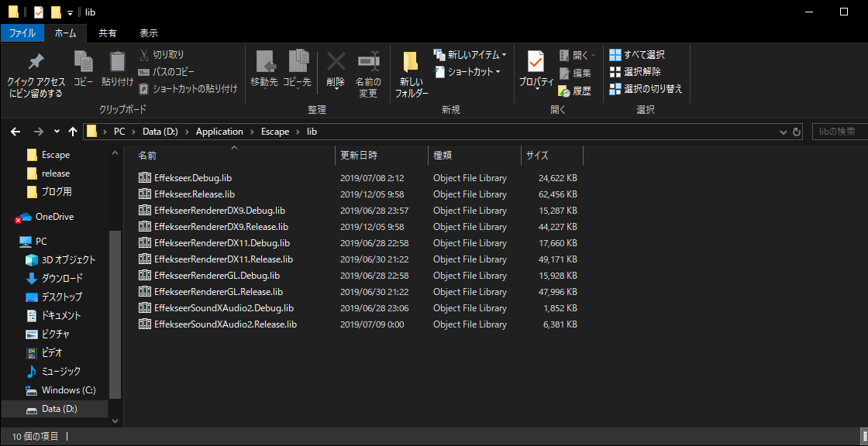Expand breadcrumb chevron after Data (D:)
Screen dimensions: 868x446
(x=187, y=132)
